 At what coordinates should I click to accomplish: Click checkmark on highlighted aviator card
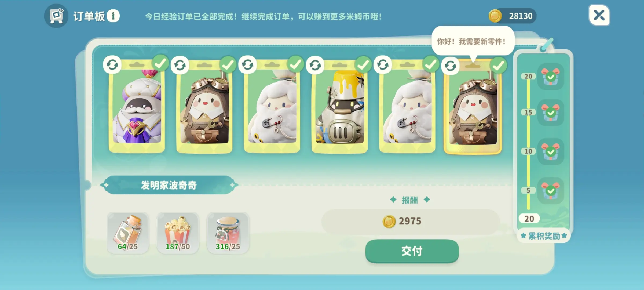click(x=498, y=66)
